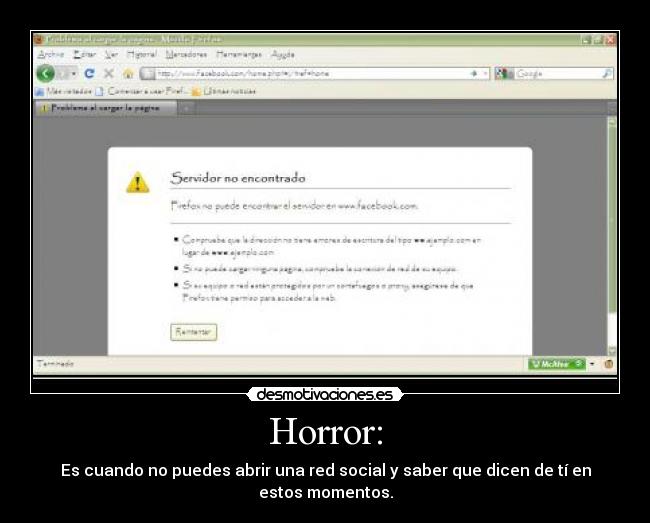Viewport: 650px width, 523px height.
Task: Click the Firefox icon in the title bar
Action: (x=39, y=40)
